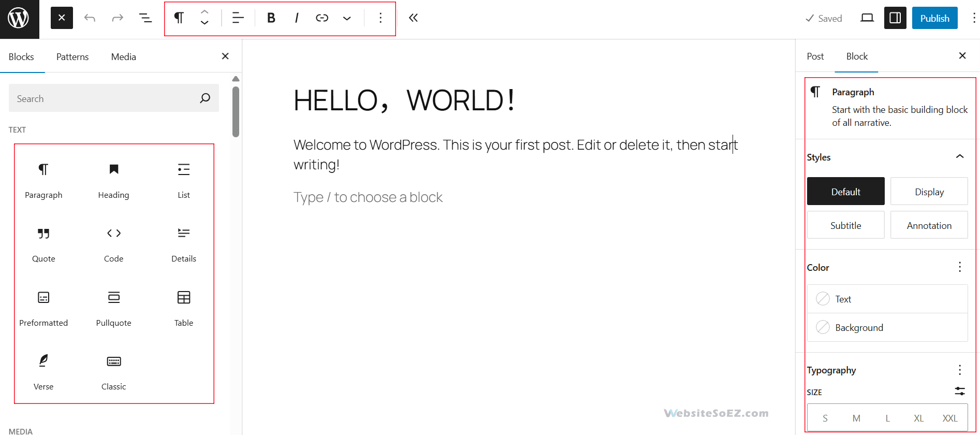This screenshot has width=980, height=435.
Task: Click the HELLO, WORLD! post title
Action: click(404, 100)
